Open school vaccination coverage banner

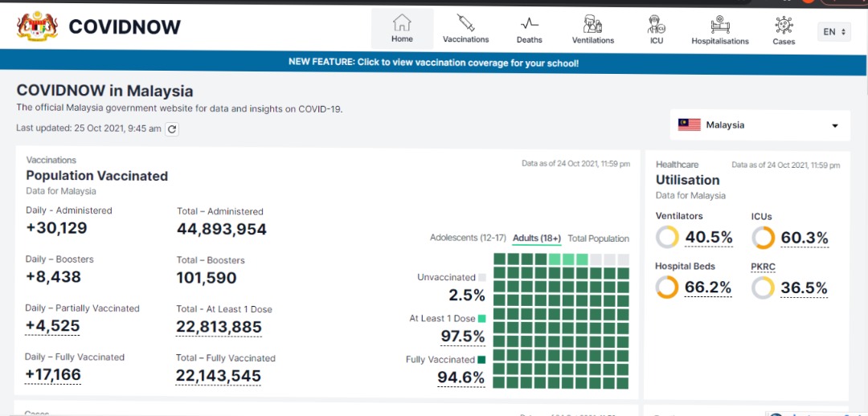[433, 63]
